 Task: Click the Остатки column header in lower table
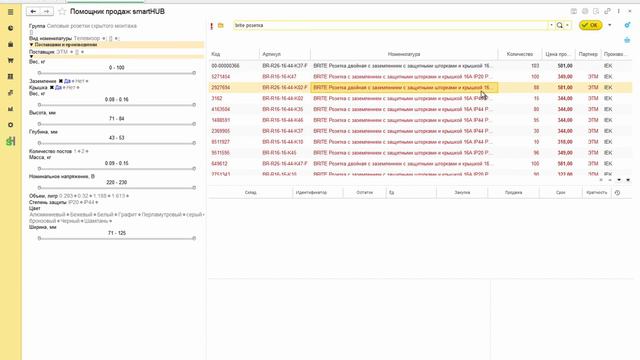point(364,192)
